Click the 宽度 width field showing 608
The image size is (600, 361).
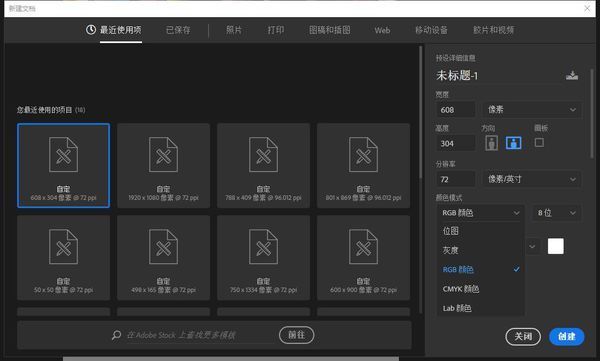tap(455, 110)
